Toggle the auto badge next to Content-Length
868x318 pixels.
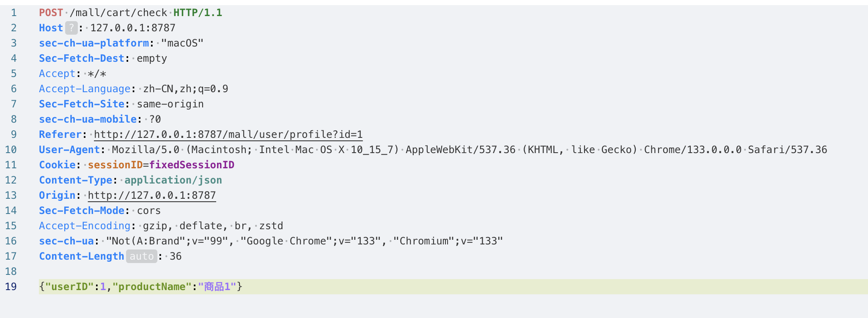[x=141, y=256]
